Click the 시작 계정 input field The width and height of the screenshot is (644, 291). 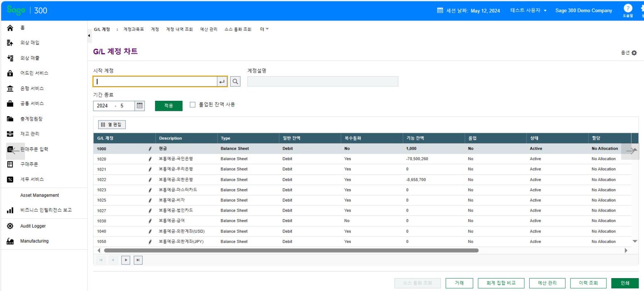(155, 82)
